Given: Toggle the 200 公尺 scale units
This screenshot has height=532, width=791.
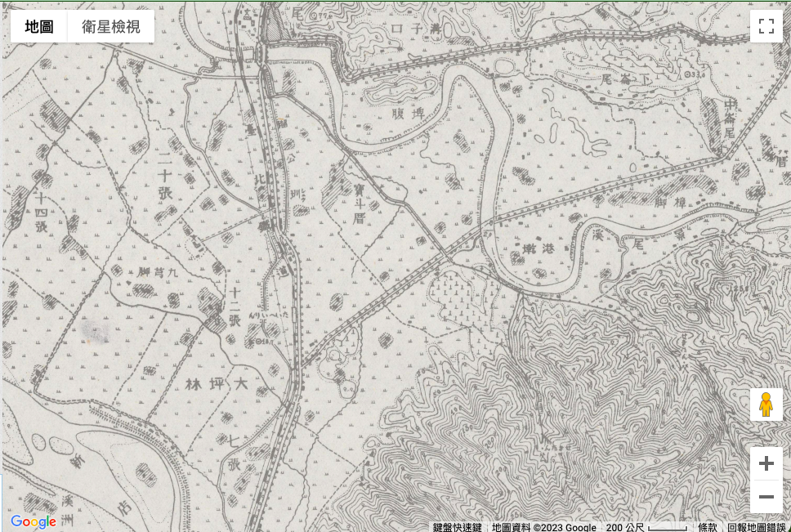Looking at the screenshot, I should pos(646,527).
